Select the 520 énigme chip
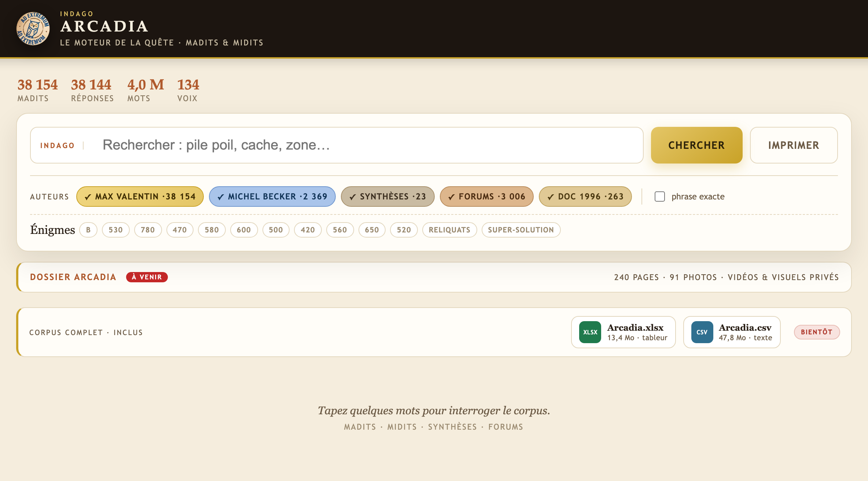Image resolution: width=868 pixels, height=481 pixels. coord(404,230)
